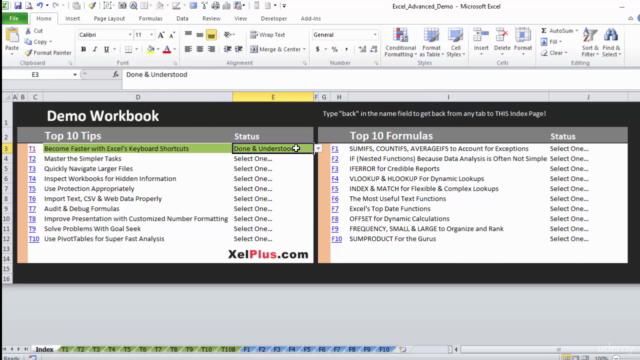Toggle Wrap Text

(x=268, y=35)
